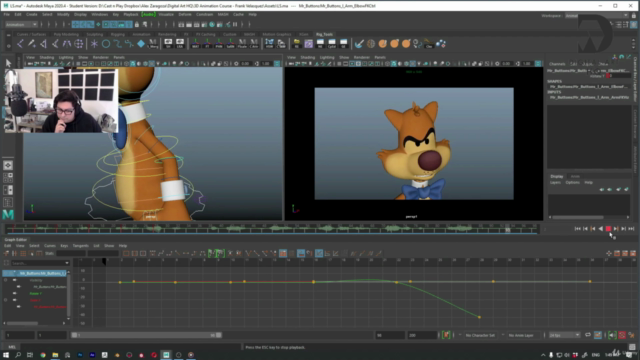Screen dimensions: 640x360
Task: Click the wrench shelf icon
Action: pyautogui.click(x=359, y=44)
